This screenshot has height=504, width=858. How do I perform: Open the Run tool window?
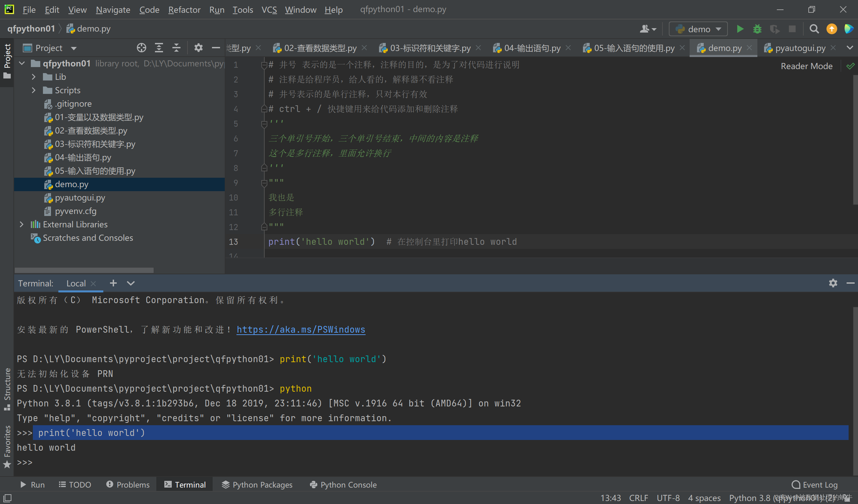coord(32,484)
